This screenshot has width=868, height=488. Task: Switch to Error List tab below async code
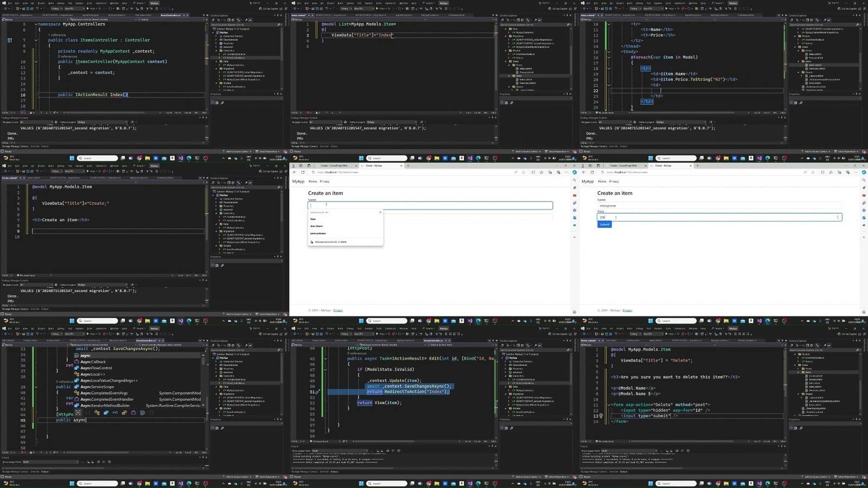pos(35,472)
